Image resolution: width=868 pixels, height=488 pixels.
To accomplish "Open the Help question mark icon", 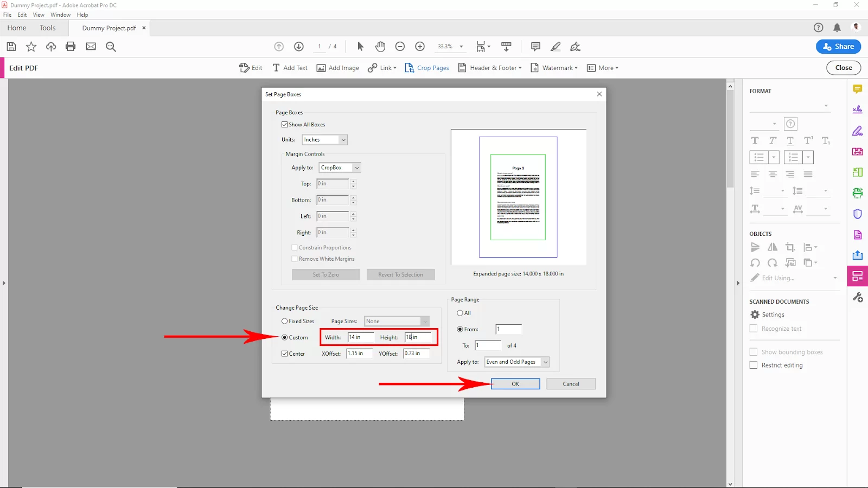I will click(818, 28).
